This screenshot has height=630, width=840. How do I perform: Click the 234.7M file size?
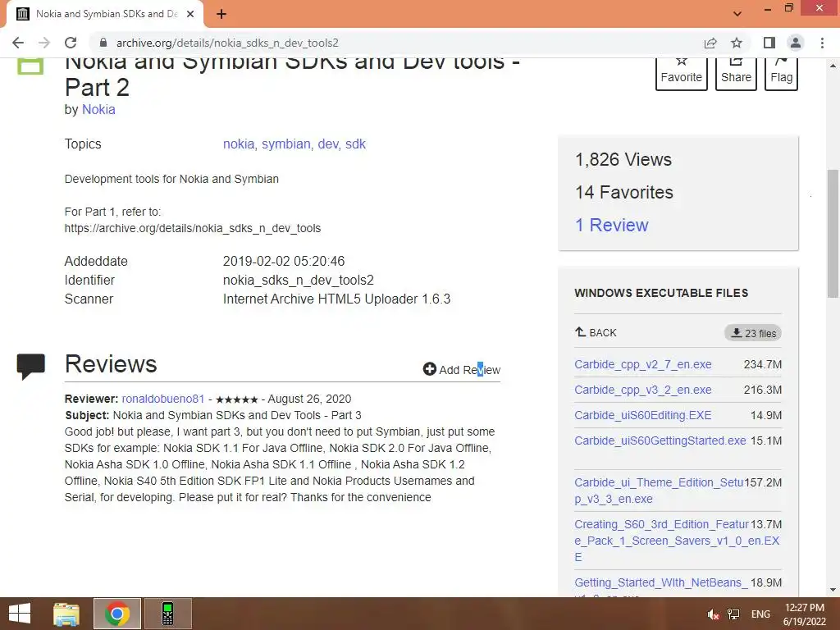click(x=763, y=364)
